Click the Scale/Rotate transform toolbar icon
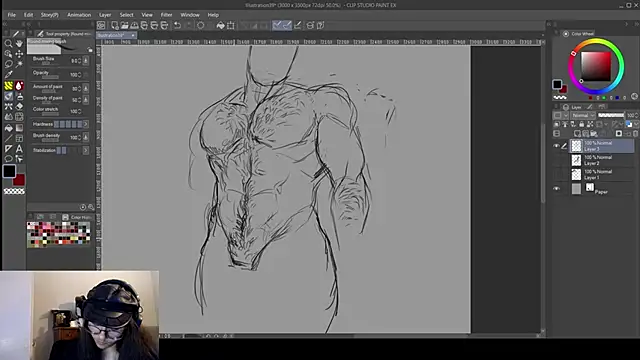Image resolution: width=640 pixels, height=360 pixels. [x=231, y=25]
